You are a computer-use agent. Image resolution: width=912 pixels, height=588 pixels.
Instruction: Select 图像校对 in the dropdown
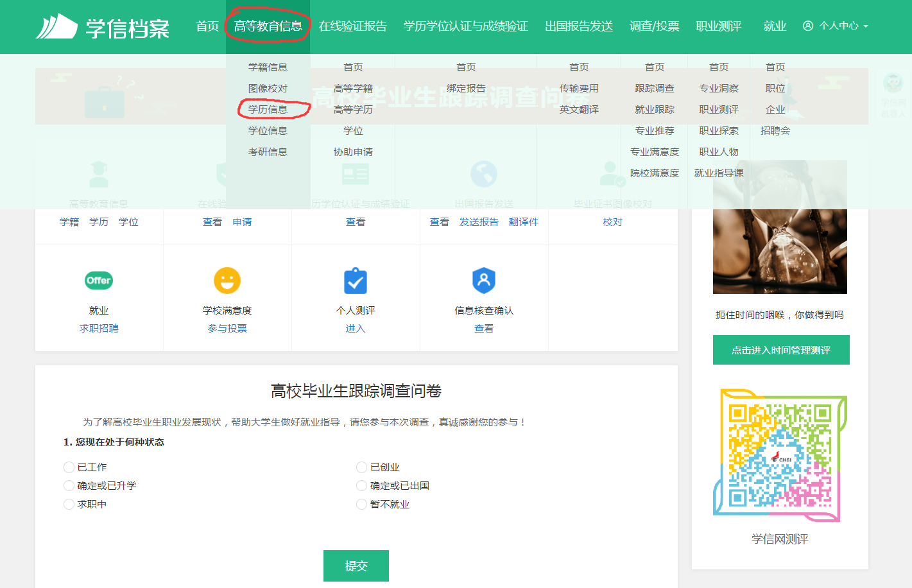(268, 88)
